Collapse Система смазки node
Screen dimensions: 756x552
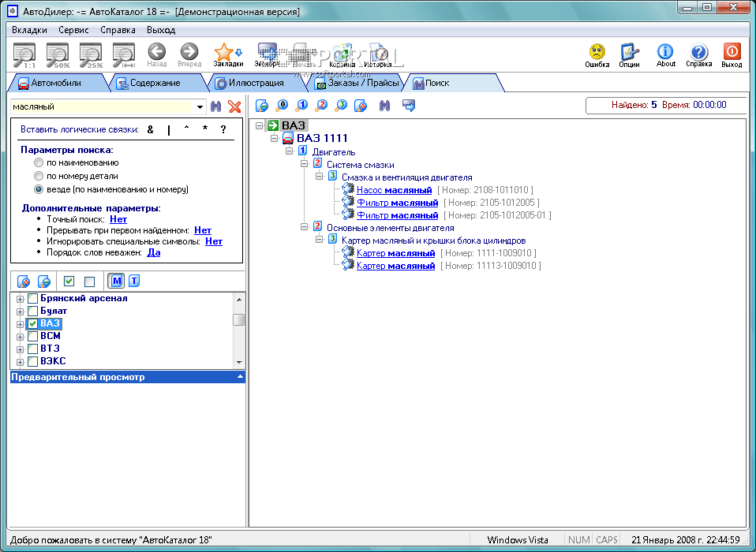point(305,164)
